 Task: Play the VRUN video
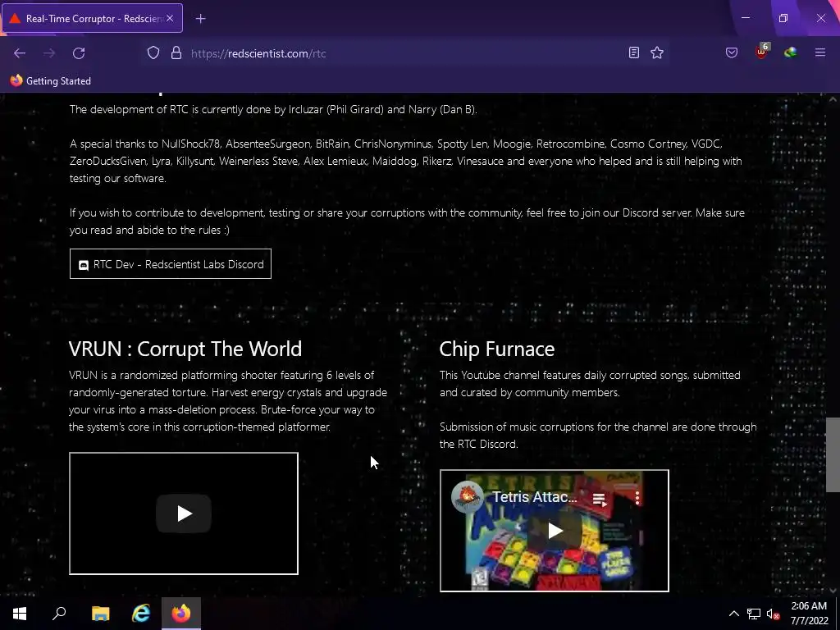184,514
